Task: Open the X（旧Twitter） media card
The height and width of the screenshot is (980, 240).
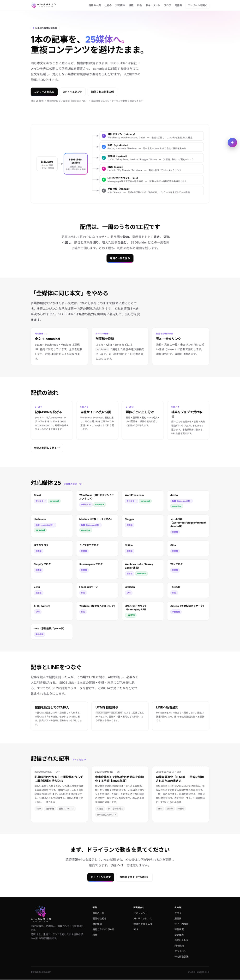Action: point(52,611)
